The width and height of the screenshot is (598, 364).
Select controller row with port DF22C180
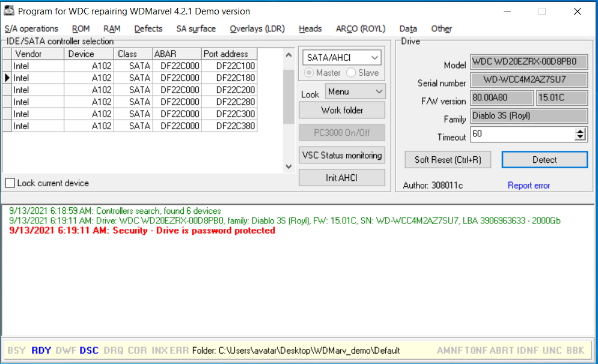(130, 77)
